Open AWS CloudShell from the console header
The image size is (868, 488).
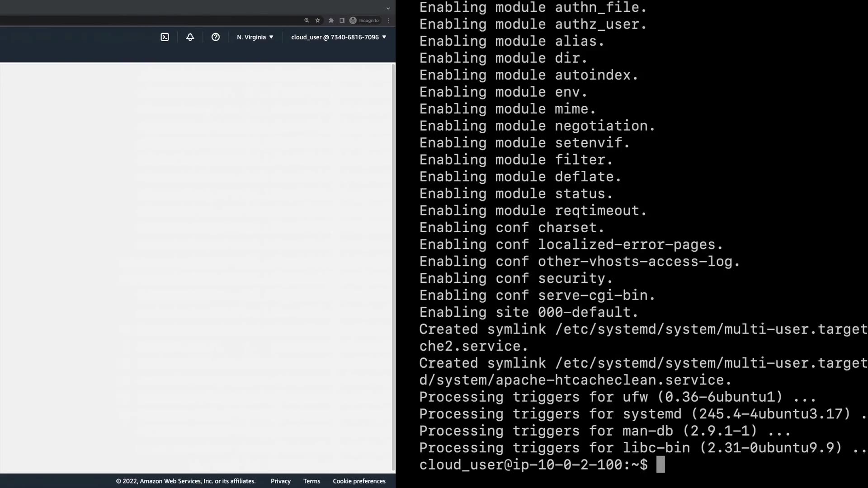(165, 37)
